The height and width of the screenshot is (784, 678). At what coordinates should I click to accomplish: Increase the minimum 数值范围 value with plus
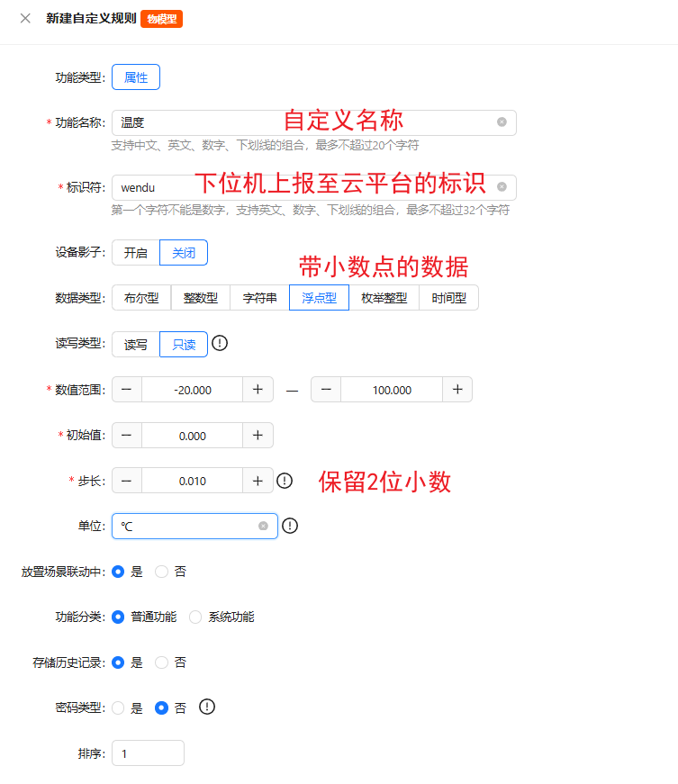258,389
